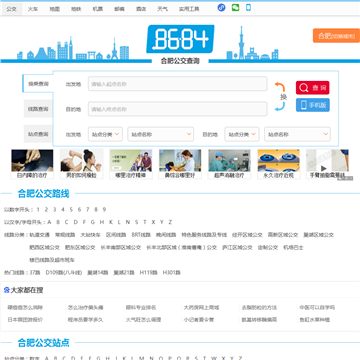
Task: Open the 轨道交通 route category
Action: click(40, 235)
